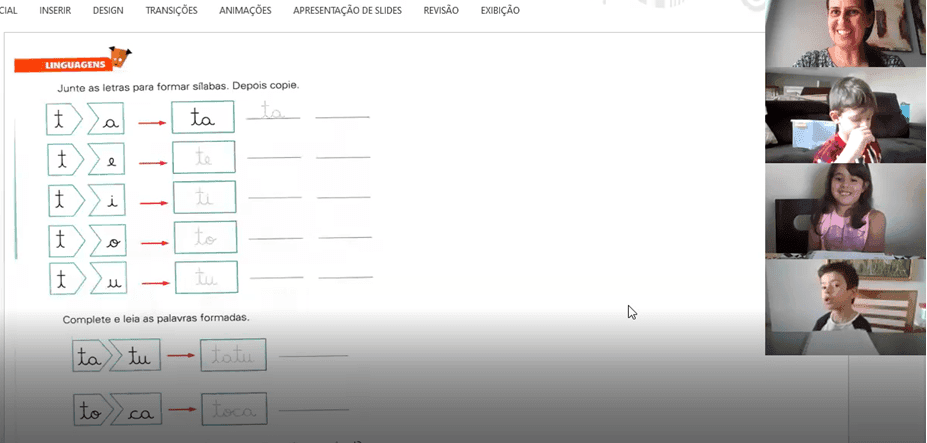Click the dotted "toca" word box
The height and width of the screenshot is (443, 927).
pyautogui.click(x=234, y=411)
